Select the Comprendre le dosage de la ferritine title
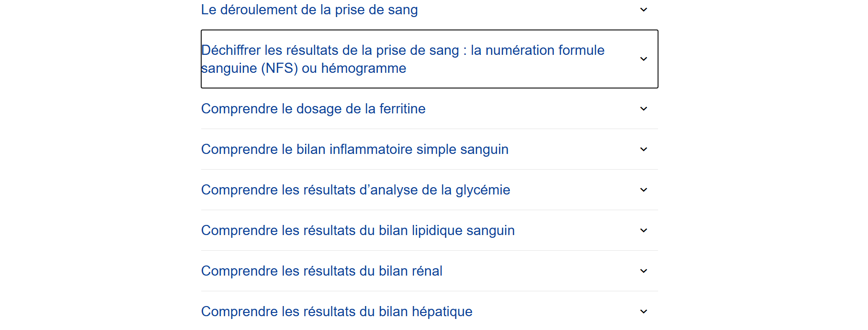The height and width of the screenshot is (330, 868). click(313, 109)
